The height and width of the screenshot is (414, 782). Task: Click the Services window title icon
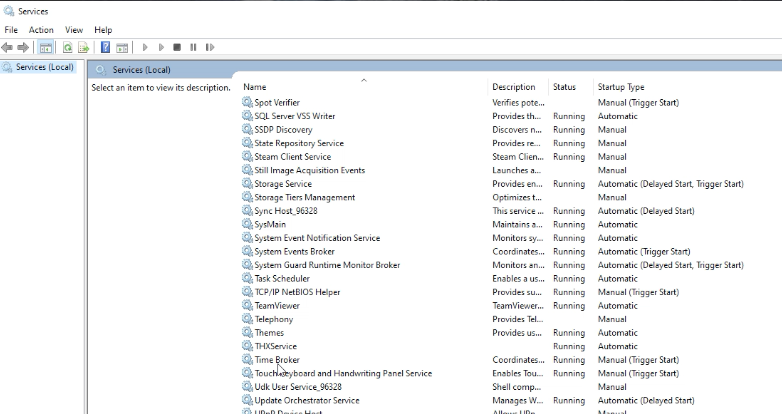pos(8,10)
